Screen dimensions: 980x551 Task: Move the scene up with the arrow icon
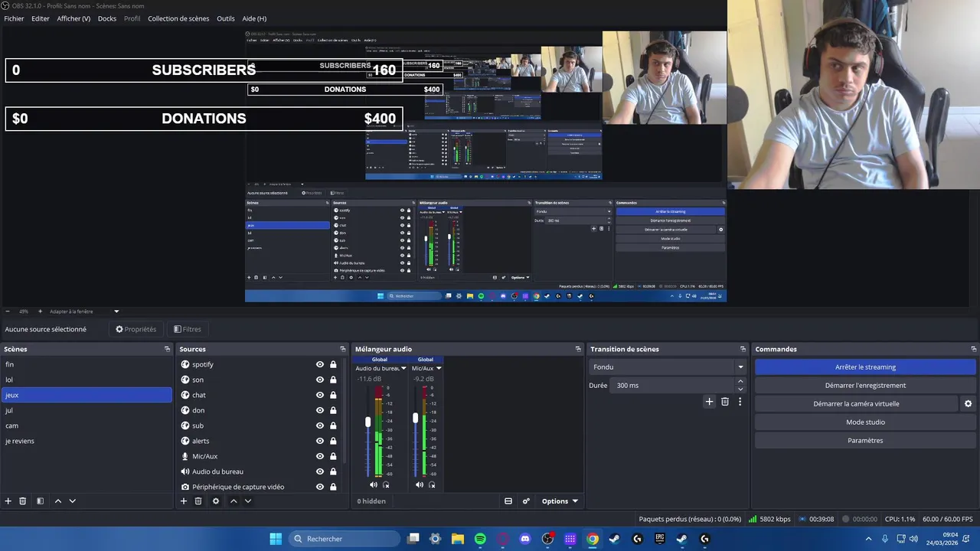tap(57, 501)
